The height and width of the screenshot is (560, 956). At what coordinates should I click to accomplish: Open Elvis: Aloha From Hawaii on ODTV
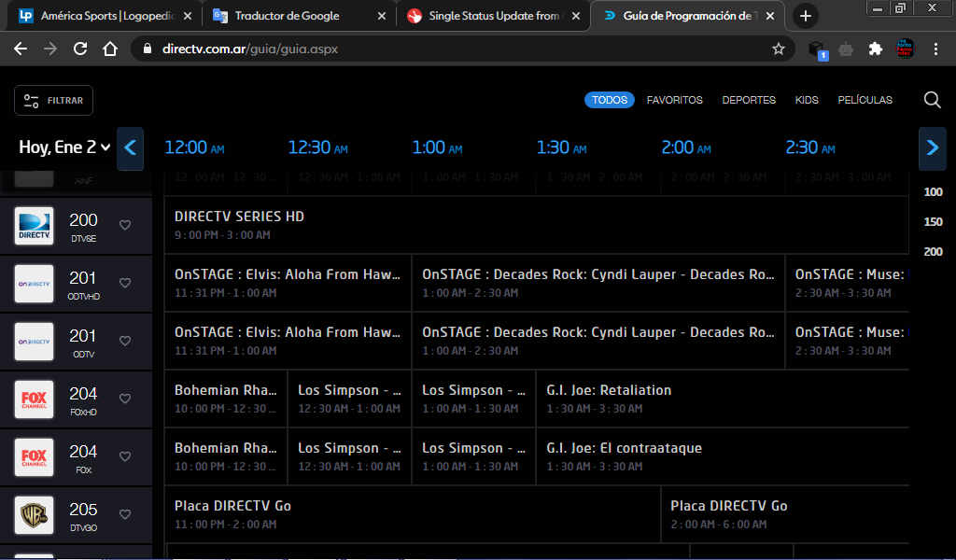click(x=288, y=341)
